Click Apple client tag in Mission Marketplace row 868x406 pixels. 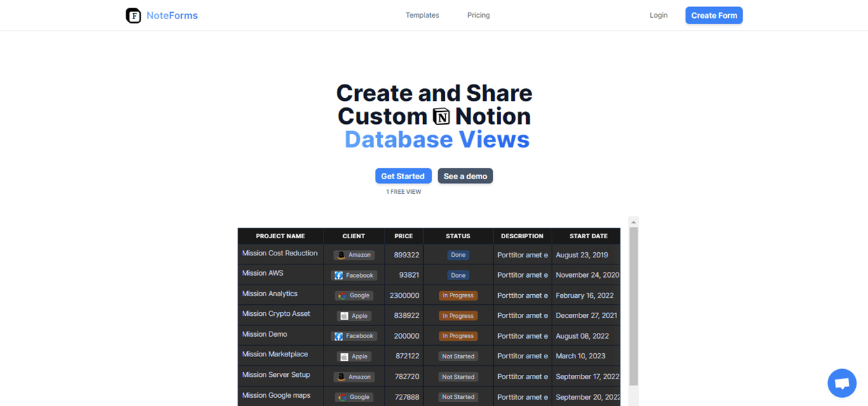click(x=354, y=356)
